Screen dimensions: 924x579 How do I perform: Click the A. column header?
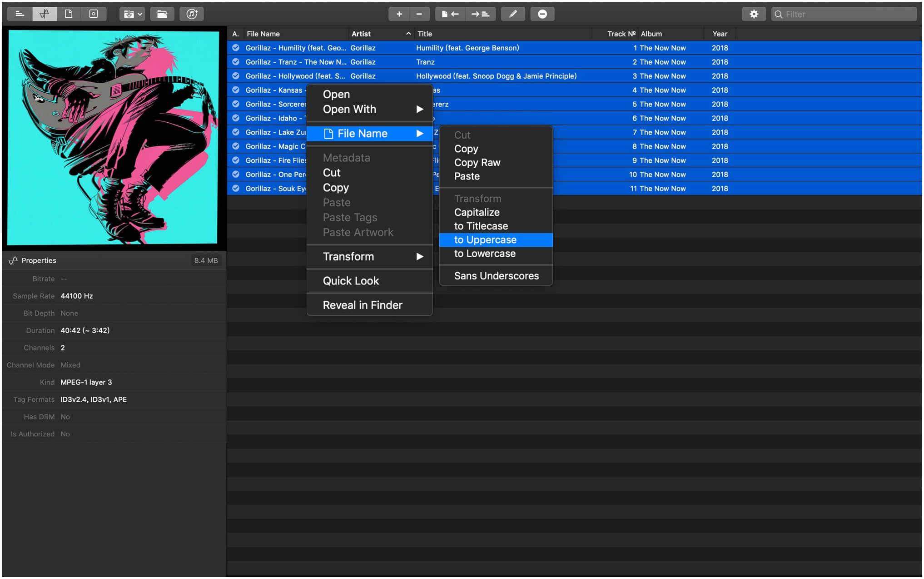(235, 34)
